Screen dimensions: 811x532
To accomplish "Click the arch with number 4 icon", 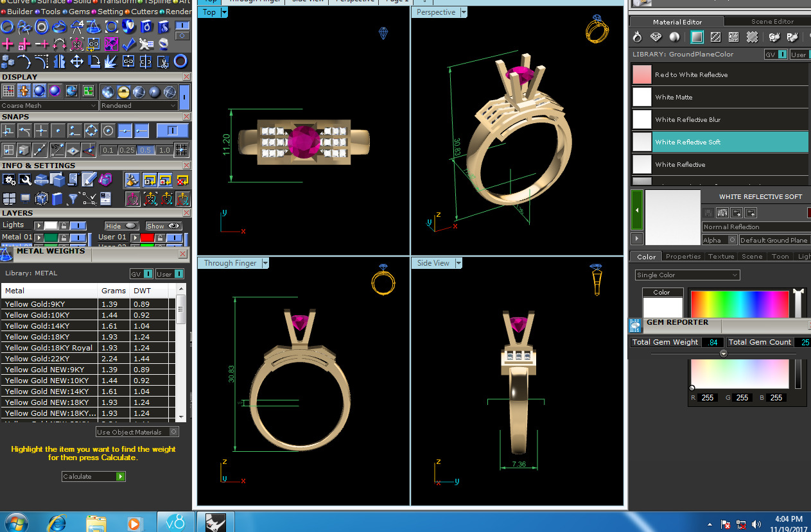I will [77, 27].
